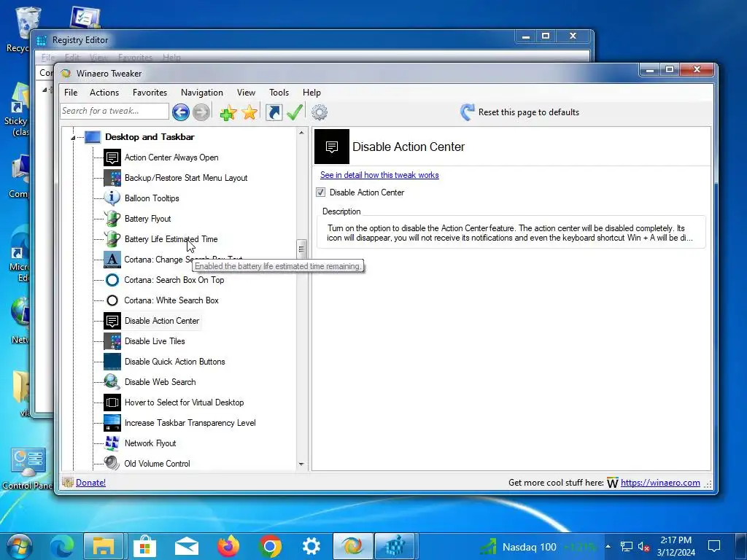Click Increase Taskbar Transparency Level icon
Viewport: 747px width, 560px height.
tap(112, 423)
